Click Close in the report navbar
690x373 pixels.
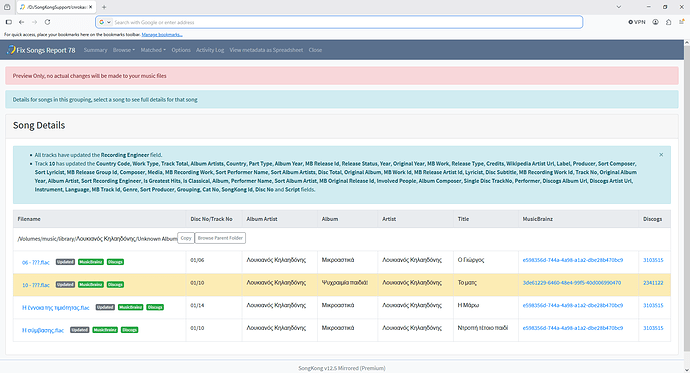coord(315,50)
